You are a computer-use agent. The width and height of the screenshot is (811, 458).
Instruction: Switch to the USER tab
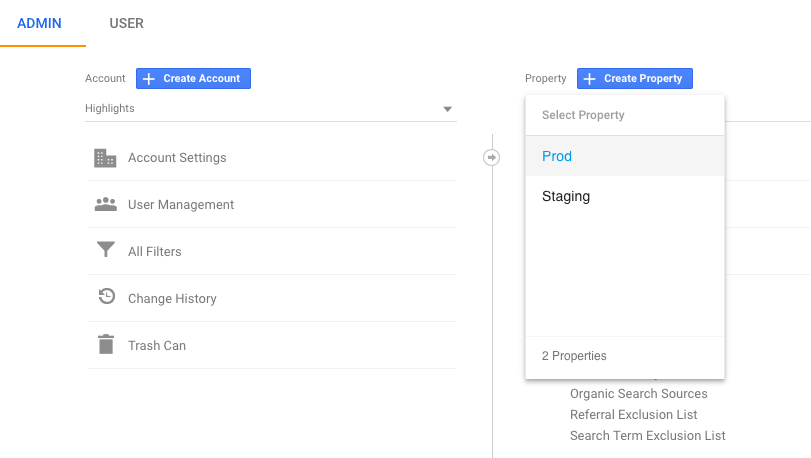click(x=127, y=23)
